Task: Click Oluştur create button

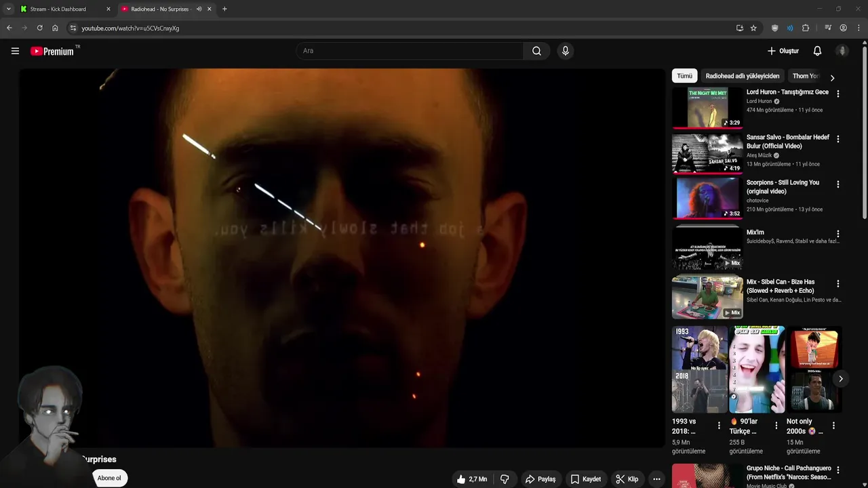Action: point(783,51)
